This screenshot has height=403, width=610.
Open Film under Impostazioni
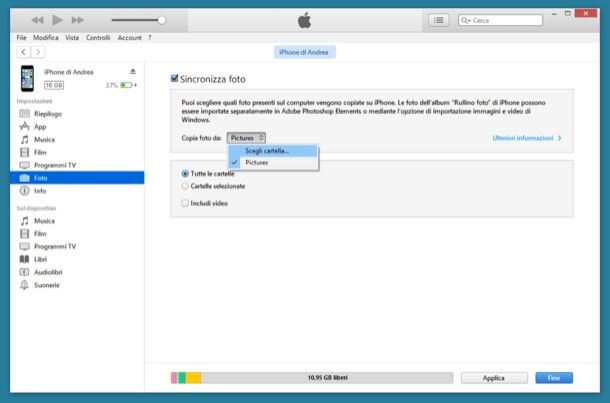(x=78, y=152)
